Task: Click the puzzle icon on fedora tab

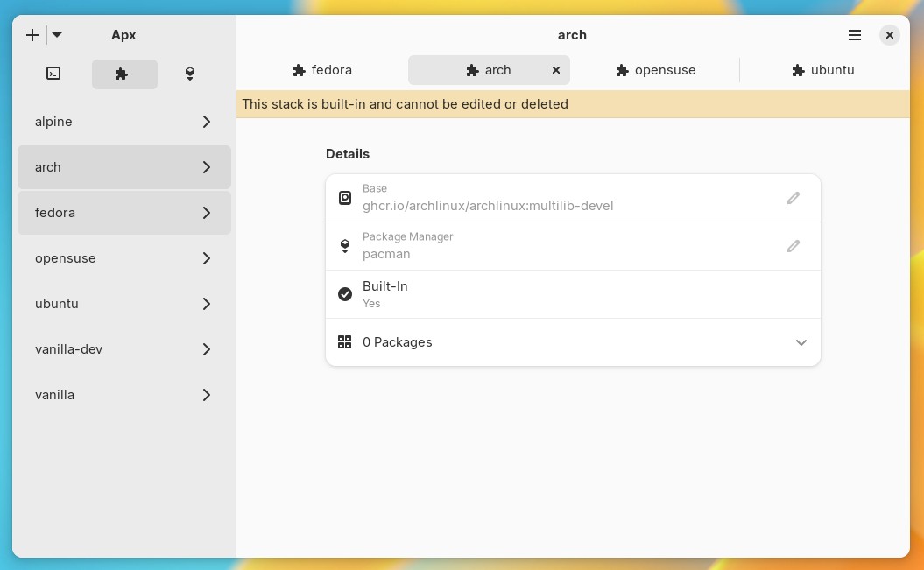Action: point(300,71)
